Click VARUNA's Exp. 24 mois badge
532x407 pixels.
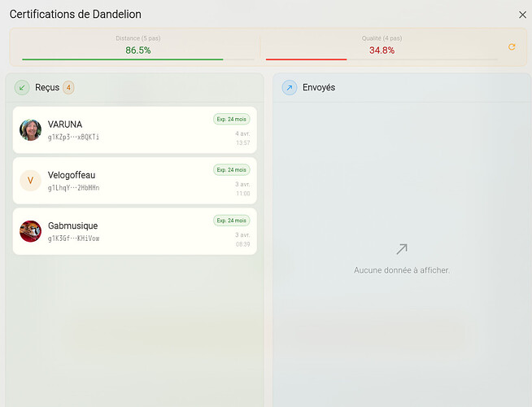click(x=231, y=119)
